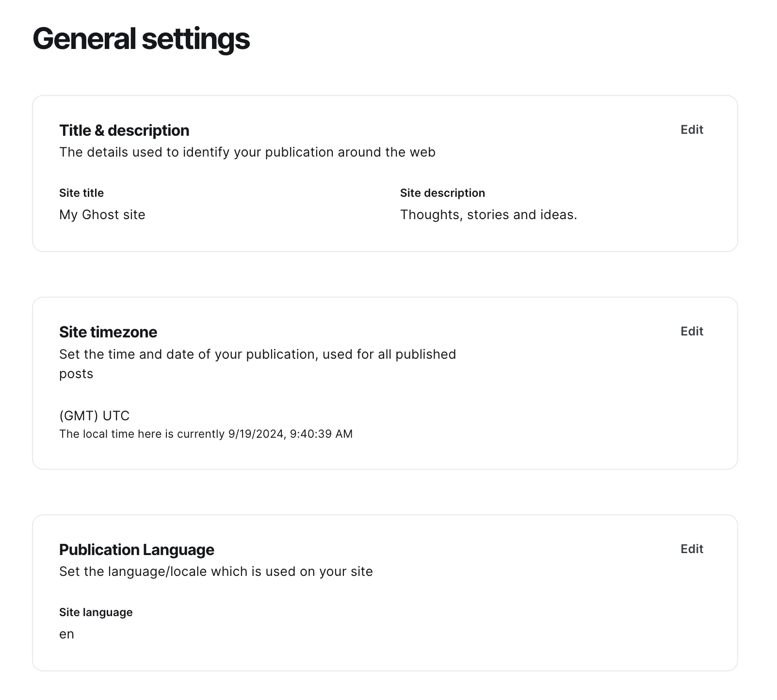Click the 'Site timezone' section heading
Screen dimensions: 777x700
[x=108, y=332]
